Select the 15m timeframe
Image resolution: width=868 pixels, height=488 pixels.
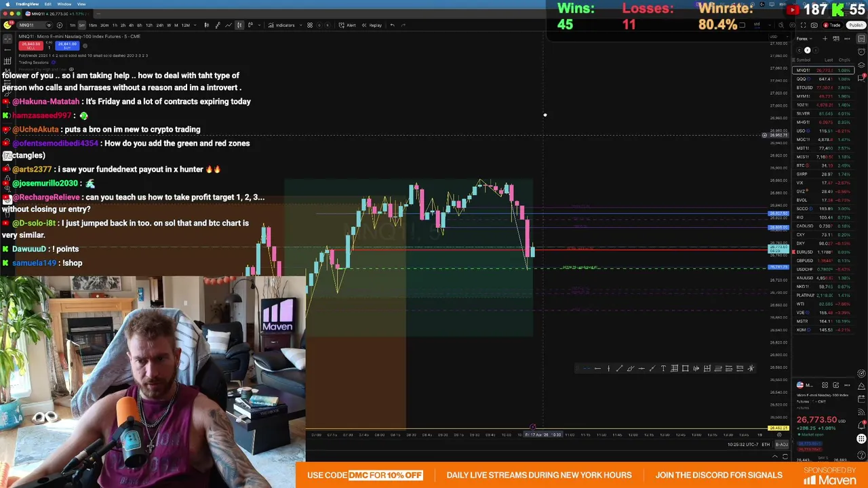click(93, 25)
